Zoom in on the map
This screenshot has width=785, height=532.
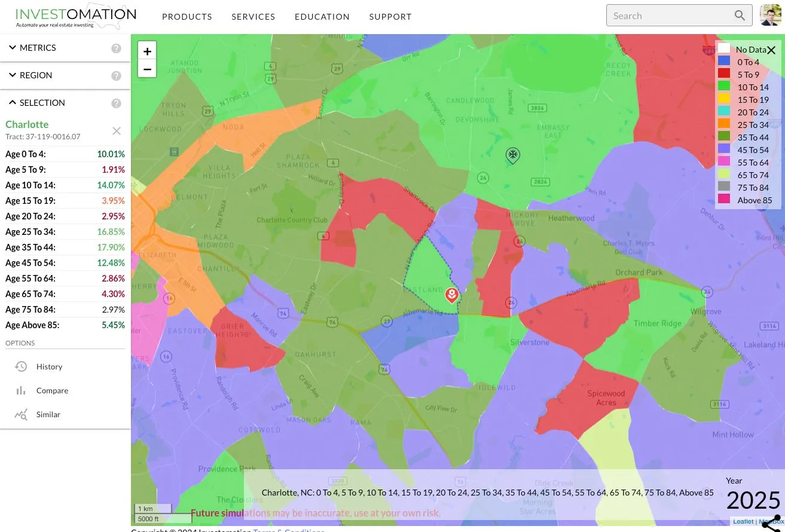coord(147,51)
